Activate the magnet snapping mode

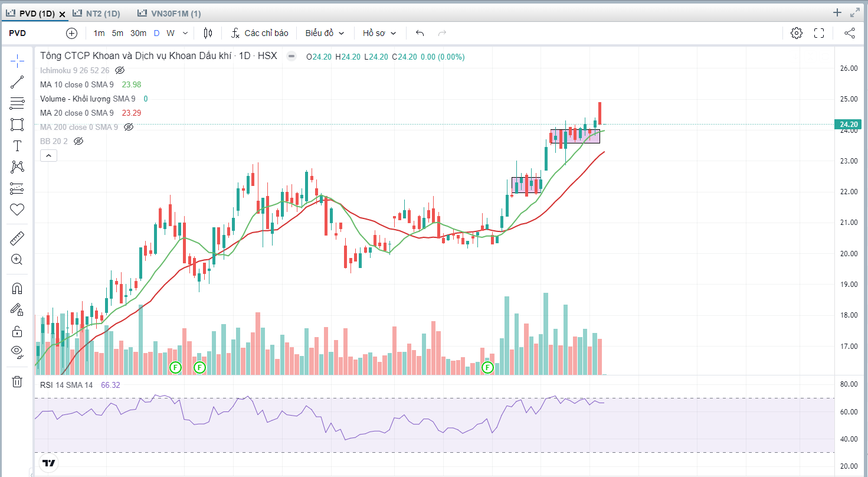[17, 289]
